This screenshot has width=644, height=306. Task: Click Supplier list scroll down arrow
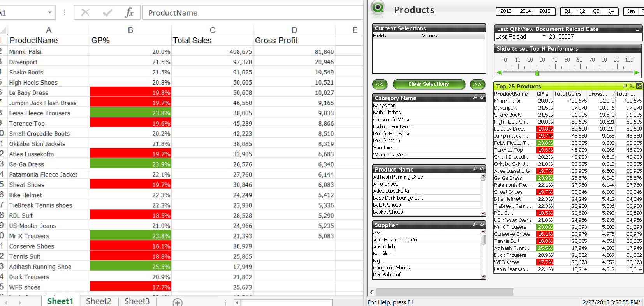pos(483,277)
